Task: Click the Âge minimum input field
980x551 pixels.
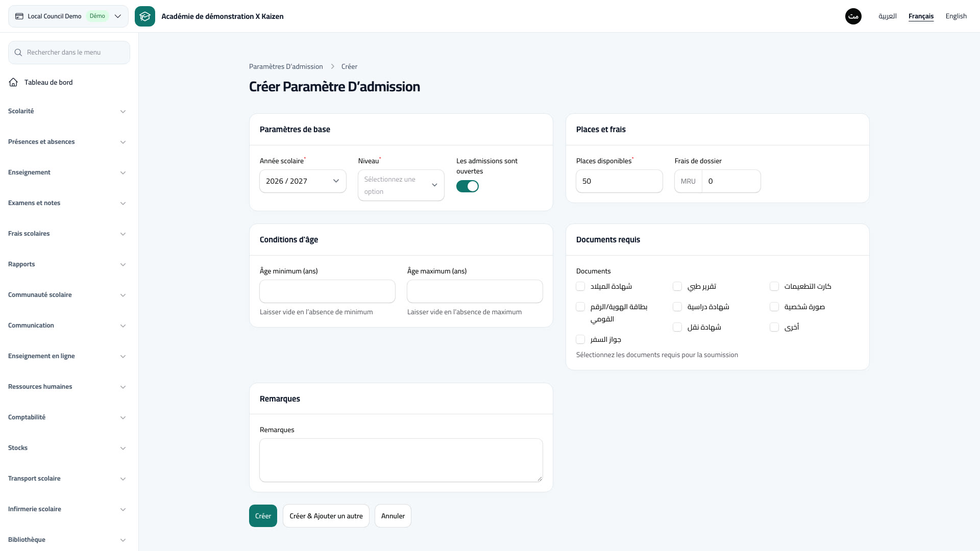Action: [327, 291]
